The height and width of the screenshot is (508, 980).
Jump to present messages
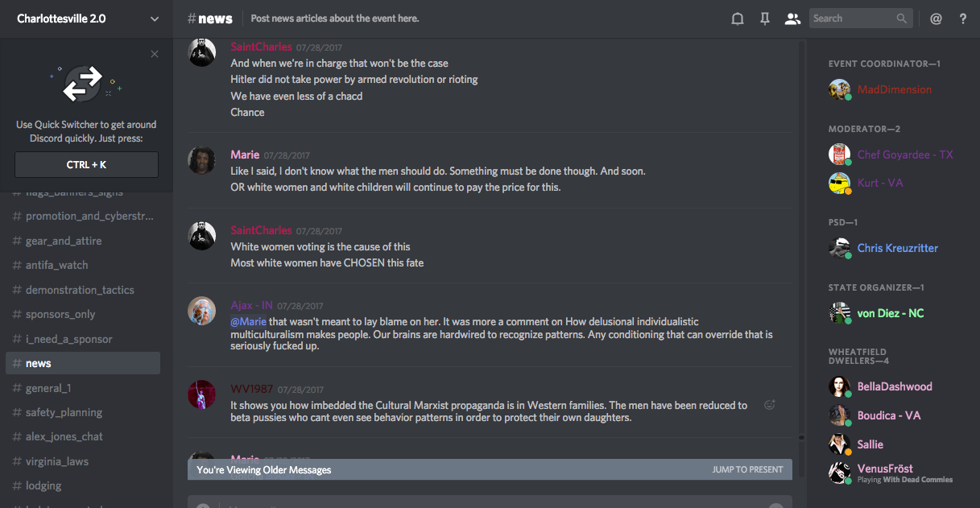point(747,469)
